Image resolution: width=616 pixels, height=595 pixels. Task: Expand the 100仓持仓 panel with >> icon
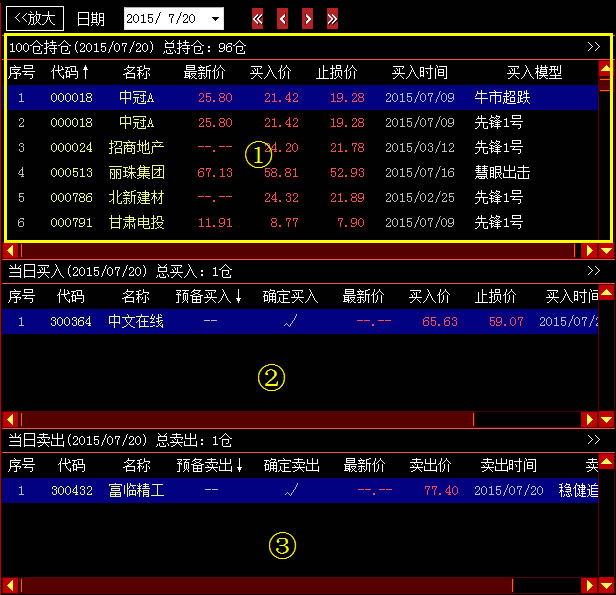tap(594, 47)
